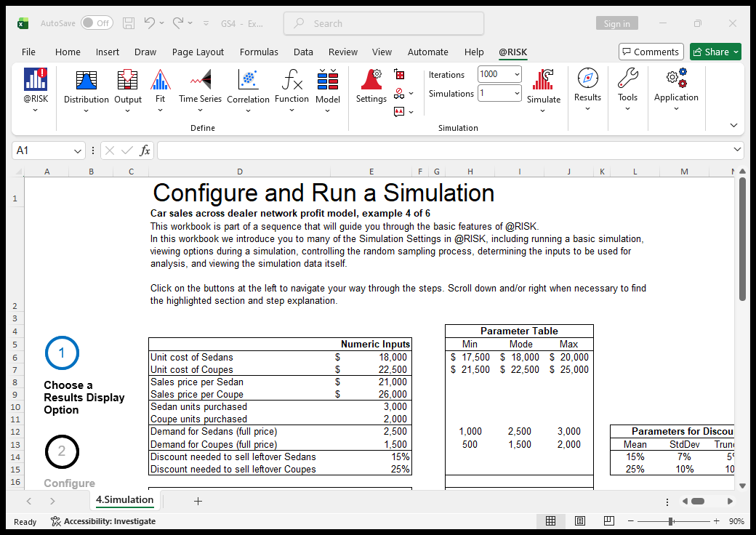Open Simulation Settings

(371, 87)
